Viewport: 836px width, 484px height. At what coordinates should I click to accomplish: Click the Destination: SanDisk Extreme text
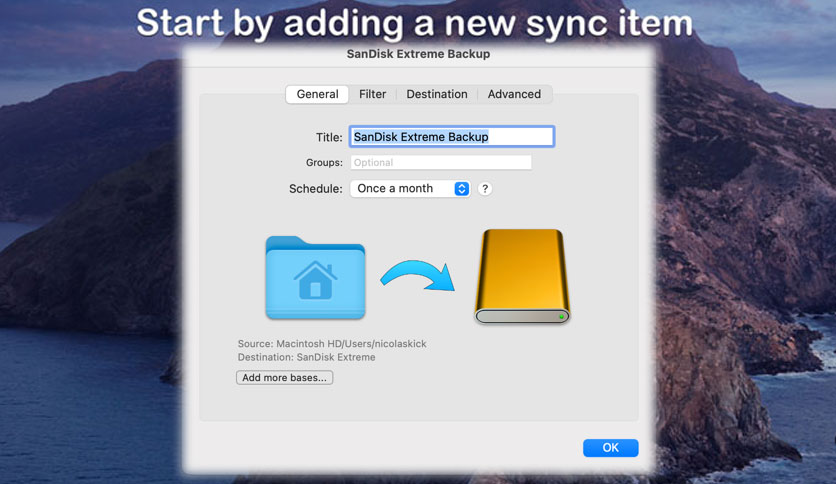click(x=307, y=357)
